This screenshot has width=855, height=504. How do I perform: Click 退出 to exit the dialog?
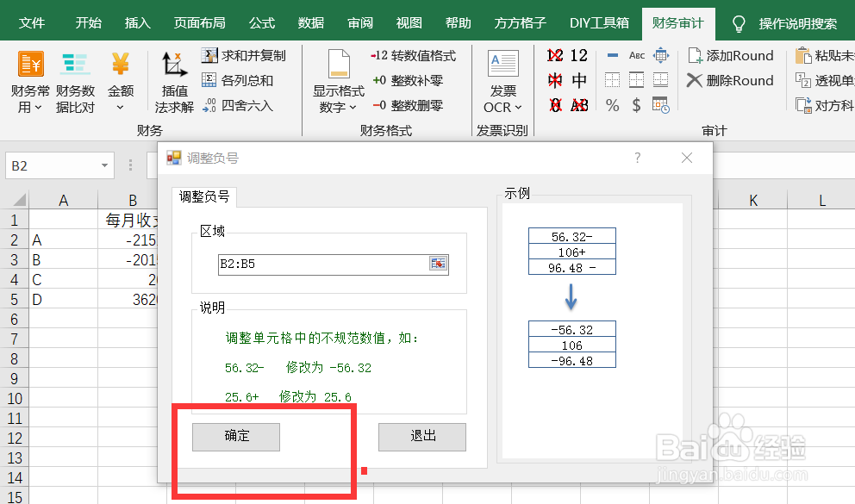click(x=422, y=437)
